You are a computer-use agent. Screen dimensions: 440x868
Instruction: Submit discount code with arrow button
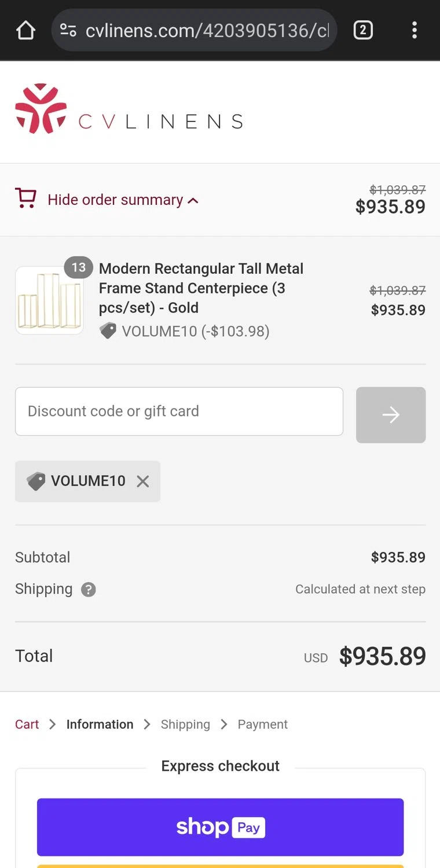click(x=391, y=415)
